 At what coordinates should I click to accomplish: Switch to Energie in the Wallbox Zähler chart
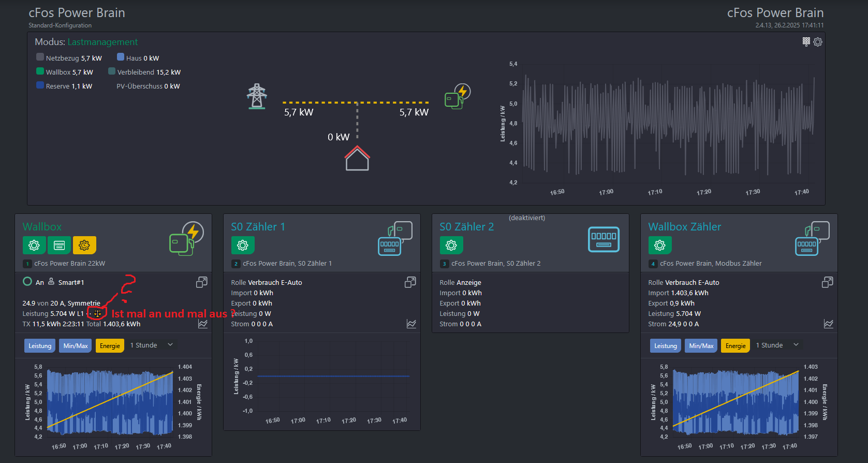735,345
